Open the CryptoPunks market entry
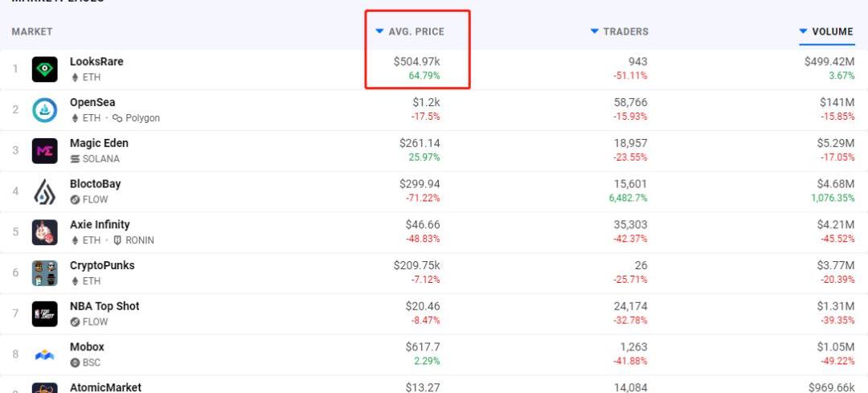868x393 pixels. point(102,265)
